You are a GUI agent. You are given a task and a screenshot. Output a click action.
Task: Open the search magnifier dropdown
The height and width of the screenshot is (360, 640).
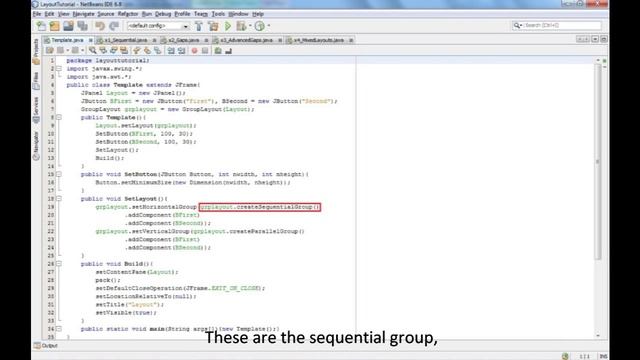click(518, 25)
